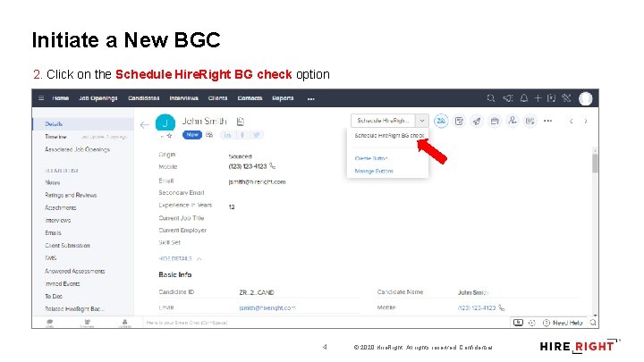
Task: Click the Facebook social icon
Action: tap(242, 135)
